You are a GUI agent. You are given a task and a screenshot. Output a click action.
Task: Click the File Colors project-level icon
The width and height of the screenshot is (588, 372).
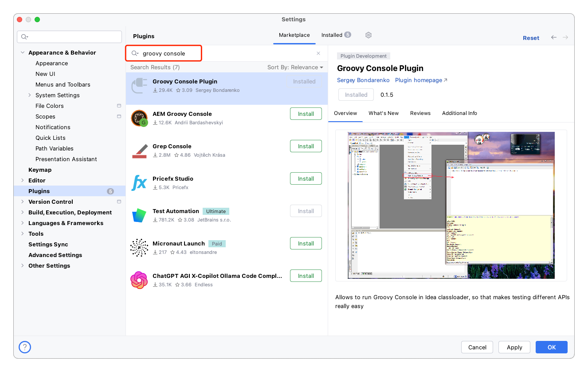(x=119, y=106)
